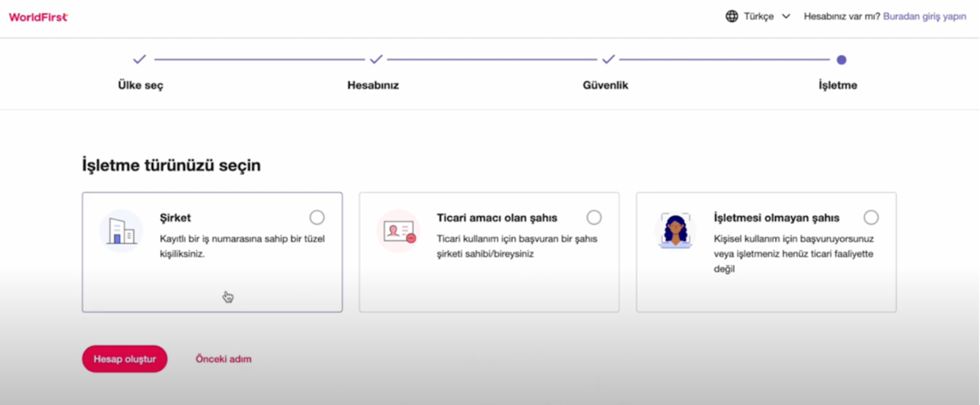This screenshot has height=405, width=980.
Task: Click the Hesap oluştur button
Action: [125, 359]
